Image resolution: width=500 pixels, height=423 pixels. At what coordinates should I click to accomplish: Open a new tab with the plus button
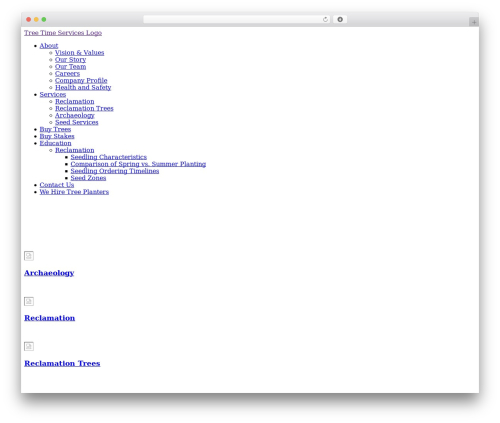coord(474,22)
